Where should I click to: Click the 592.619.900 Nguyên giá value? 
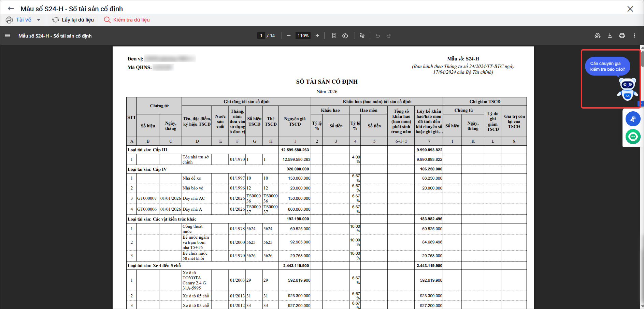(299, 280)
